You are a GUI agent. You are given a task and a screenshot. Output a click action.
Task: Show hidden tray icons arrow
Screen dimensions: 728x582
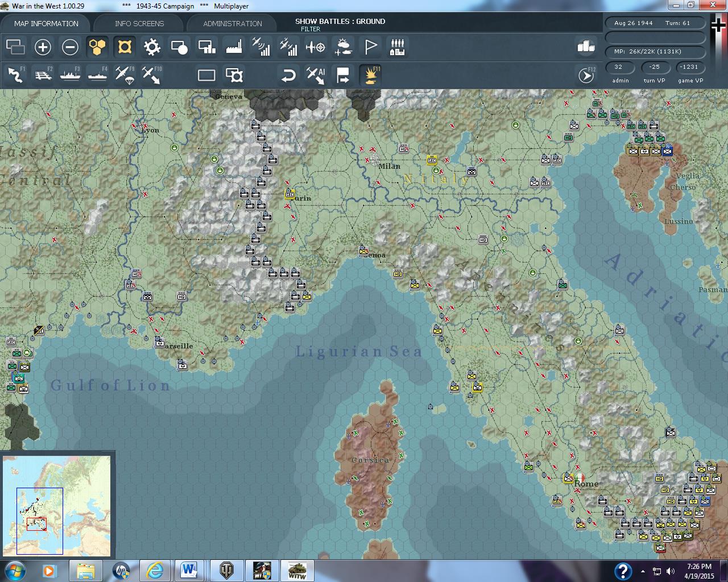643,571
